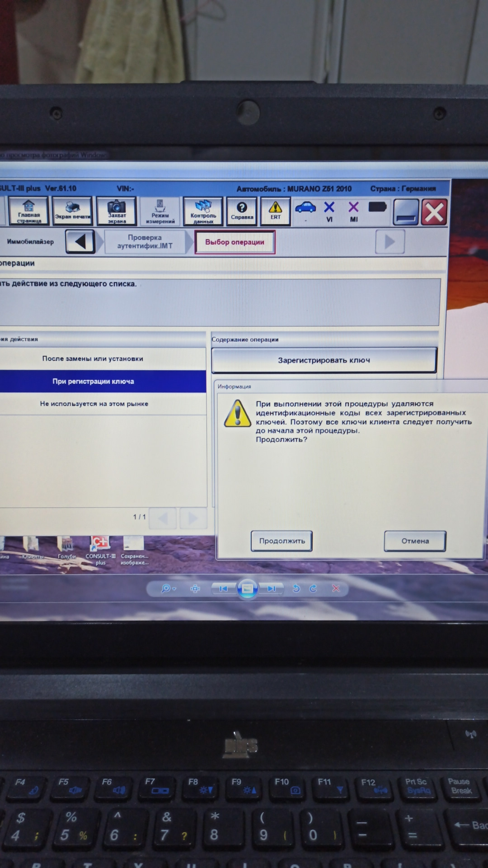Viewport: 488px width, 868px height.
Task: Open Контроль данных data monitor icon
Action: pyautogui.click(x=203, y=211)
